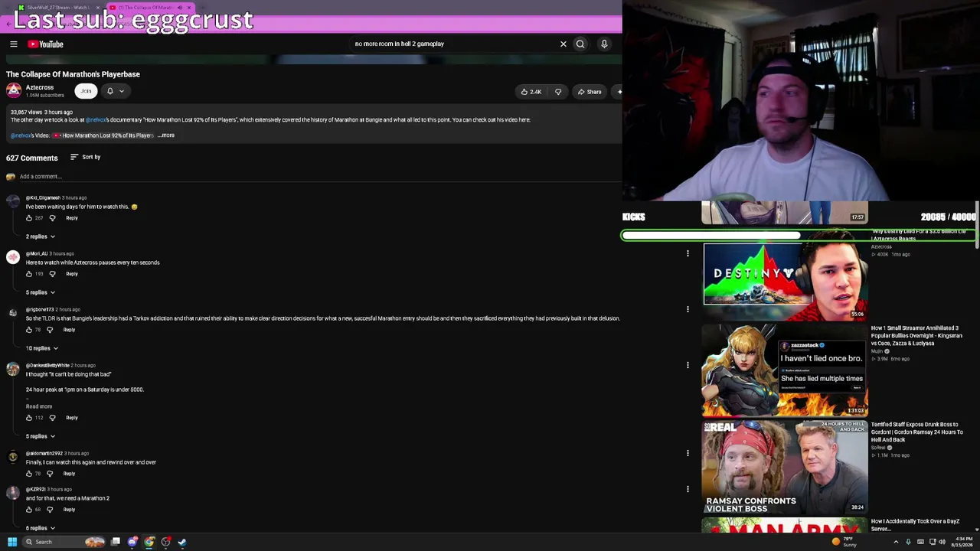The image size is (980, 551).
Task: Reply to Mori_AU's comment
Action: 72,274
